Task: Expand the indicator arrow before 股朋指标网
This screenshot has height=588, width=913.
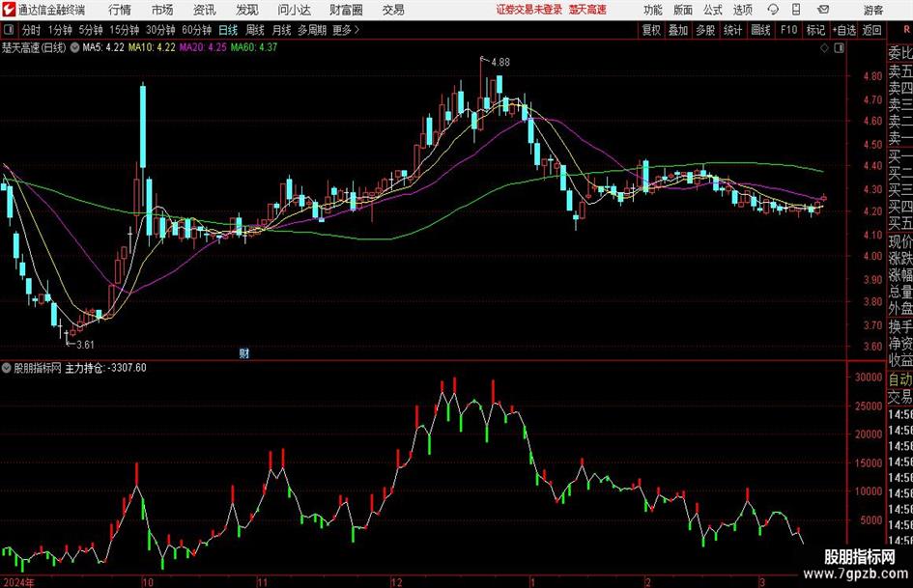Action: point(7,368)
